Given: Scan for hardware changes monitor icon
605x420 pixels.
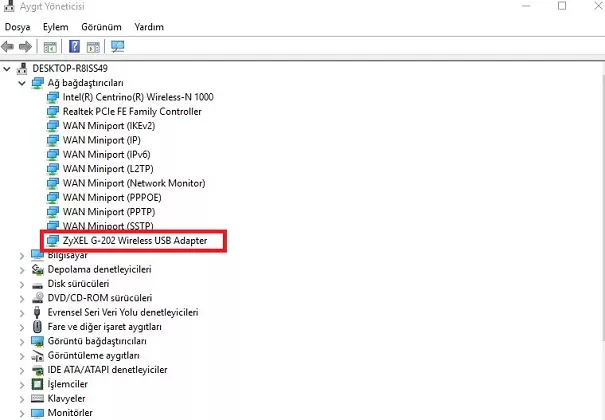Looking at the screenshot, I should (117, 47).
